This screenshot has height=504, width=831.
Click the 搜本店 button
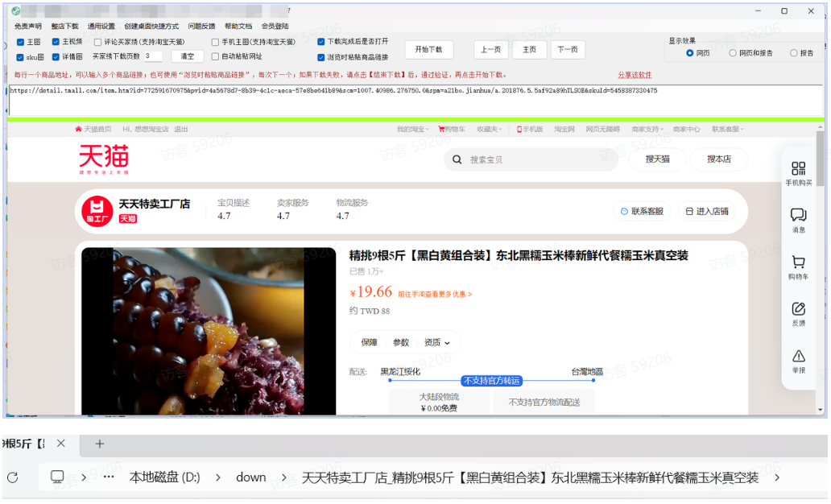pos(719,159)
